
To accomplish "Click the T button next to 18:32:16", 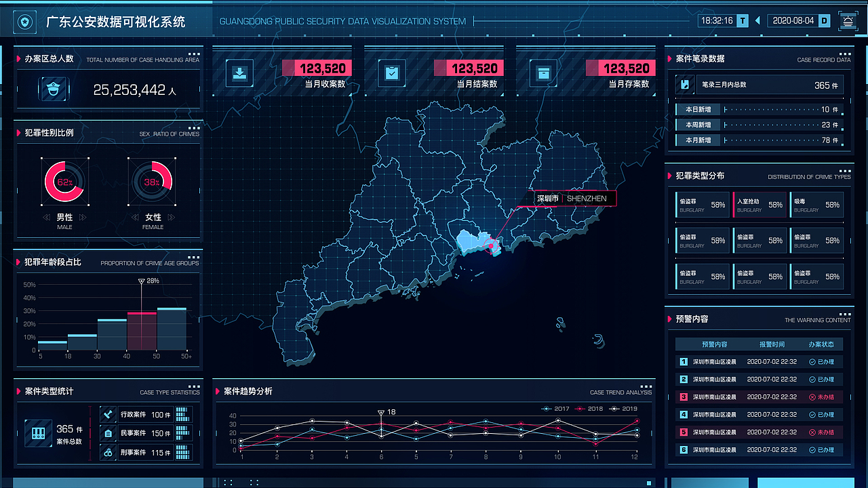I will click(743, 21).
